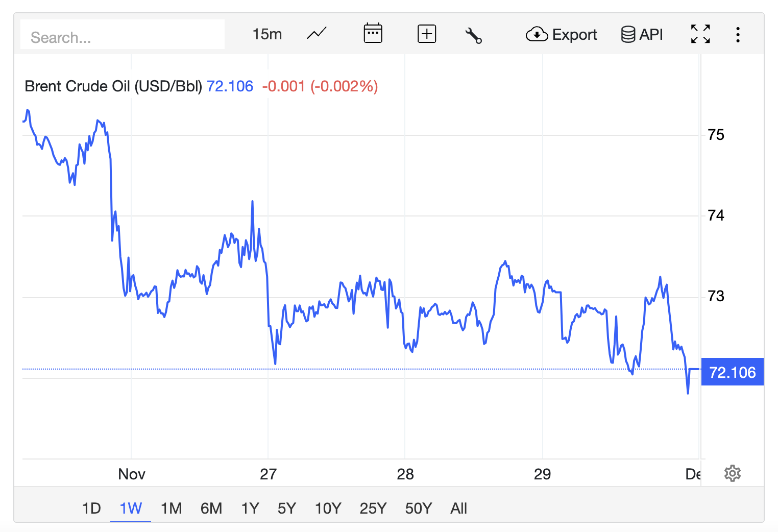Click the -0.001 (-0.002%) change text
The height and width of the screenshot is (532, 778).
[320, 86]
